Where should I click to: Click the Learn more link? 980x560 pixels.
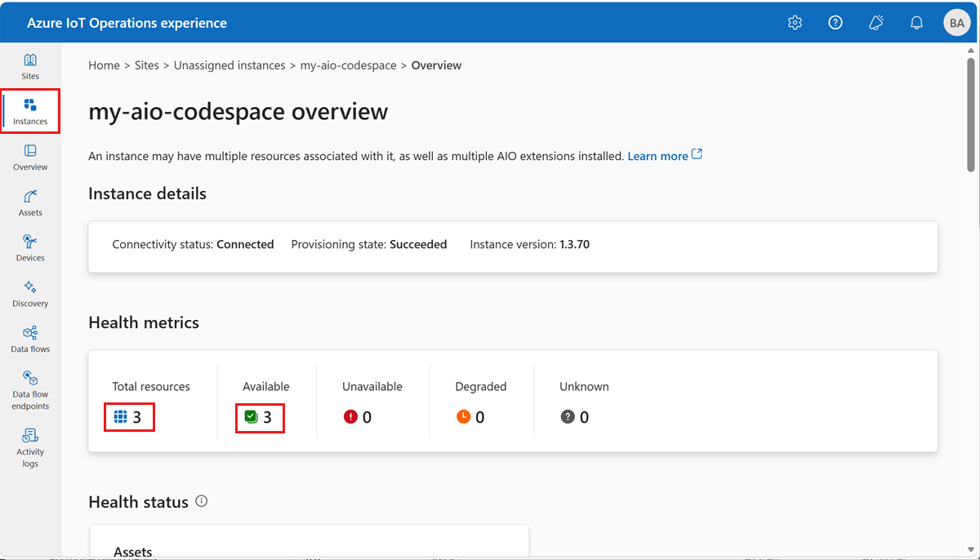[x=657, y=156]
